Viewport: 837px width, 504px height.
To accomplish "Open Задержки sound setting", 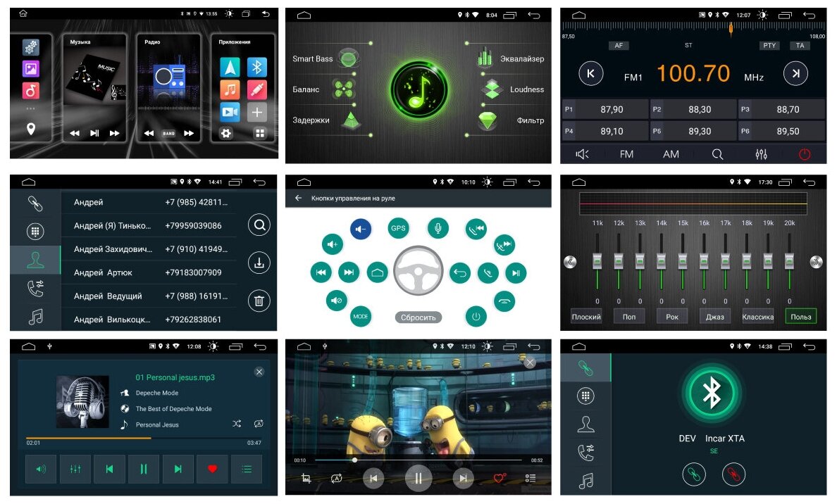I will (x=327, y=120).
